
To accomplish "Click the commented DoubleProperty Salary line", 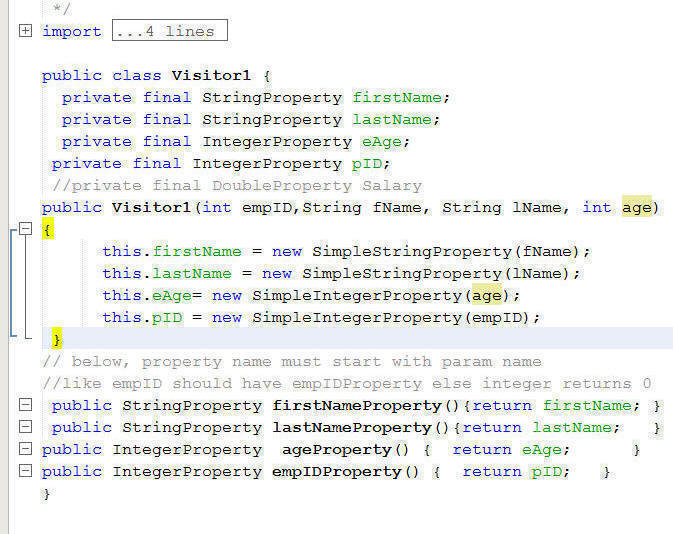I will click(x=237, y=185).
